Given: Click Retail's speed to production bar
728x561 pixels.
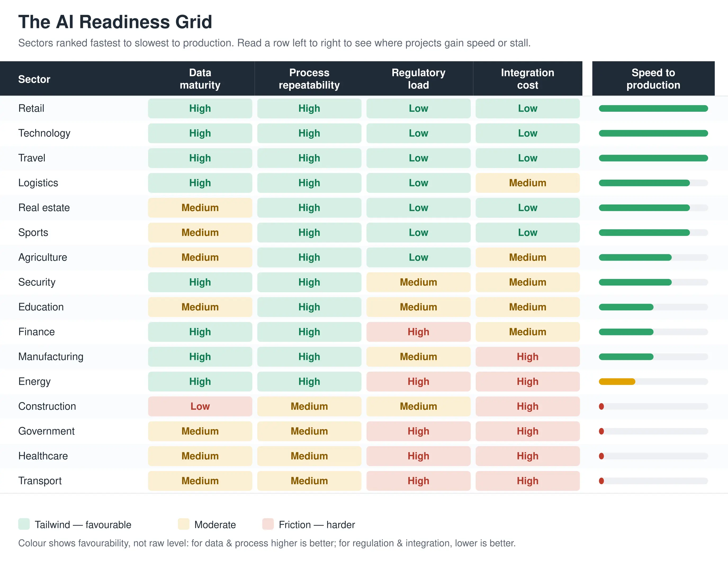Looking at the screenshot, I should (x=653, y=108).
